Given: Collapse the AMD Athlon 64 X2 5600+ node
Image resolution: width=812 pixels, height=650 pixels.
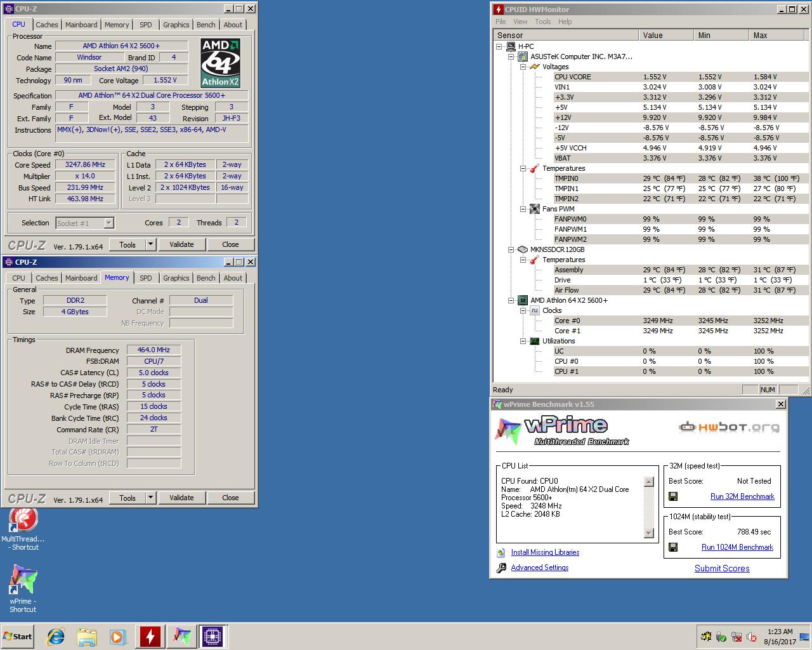Looking at the screenshot, I should (511, 300).
